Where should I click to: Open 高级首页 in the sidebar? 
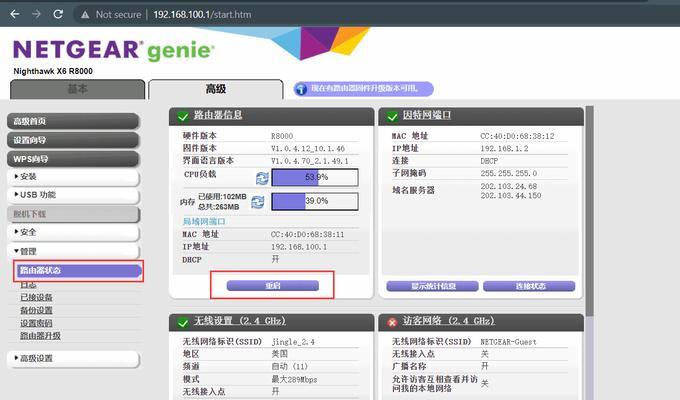point(73,121)
